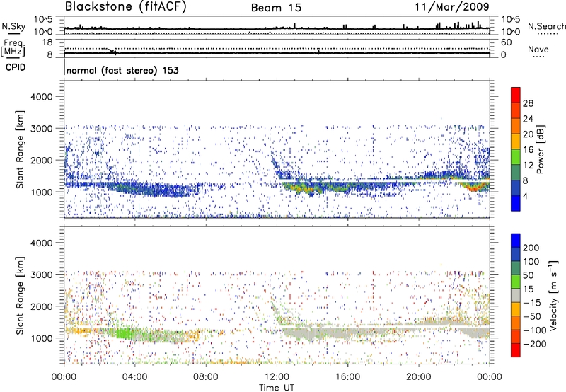
Task: Click the 28 tick on power colorbar
Action: point(528,103)
